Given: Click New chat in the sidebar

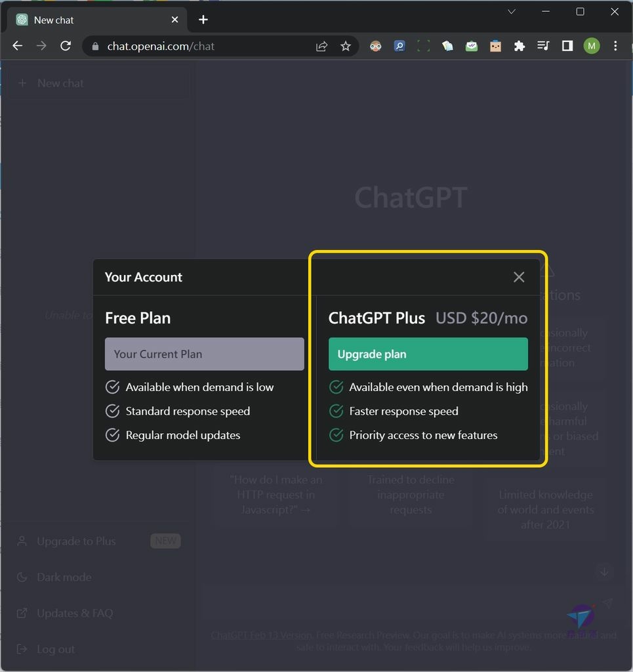Looking at the screenshot, I should tap(98, 83).
